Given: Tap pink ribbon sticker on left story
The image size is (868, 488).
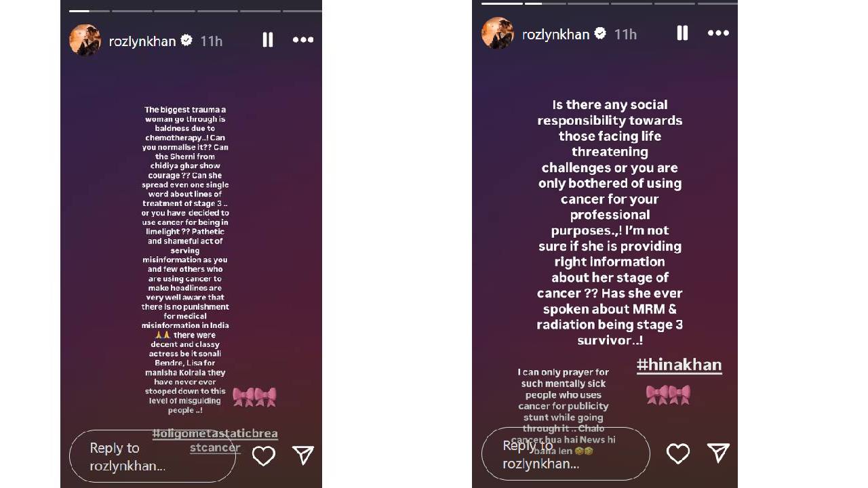Looking at the screenshot, I should click(x=254, y=397).
